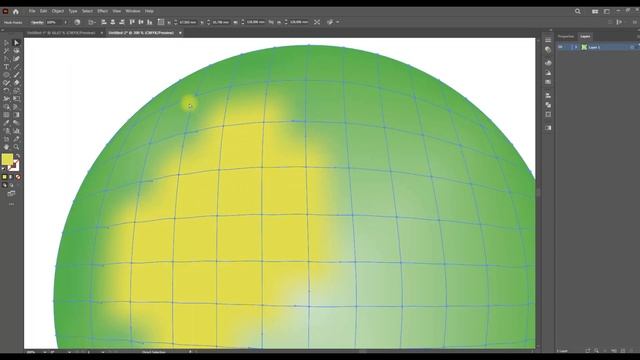This screenshot has height=360, width=640.
Task: Select the Selection tool (black arrow)
Action: (x=6, y=43)
